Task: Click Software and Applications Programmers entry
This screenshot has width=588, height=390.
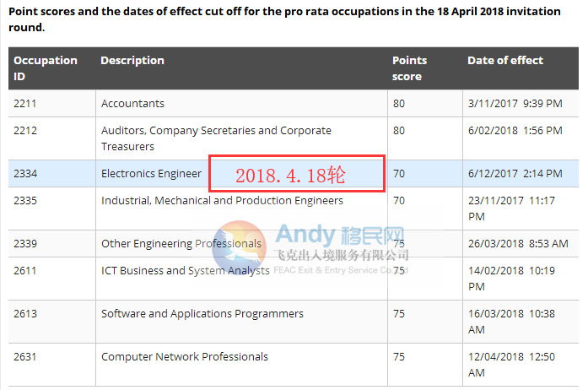Action: pyautogui.click(x=202, y=314)
